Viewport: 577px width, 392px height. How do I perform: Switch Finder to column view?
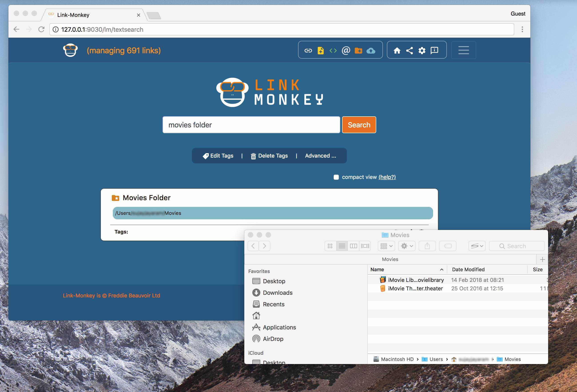[x=353, y=246]
